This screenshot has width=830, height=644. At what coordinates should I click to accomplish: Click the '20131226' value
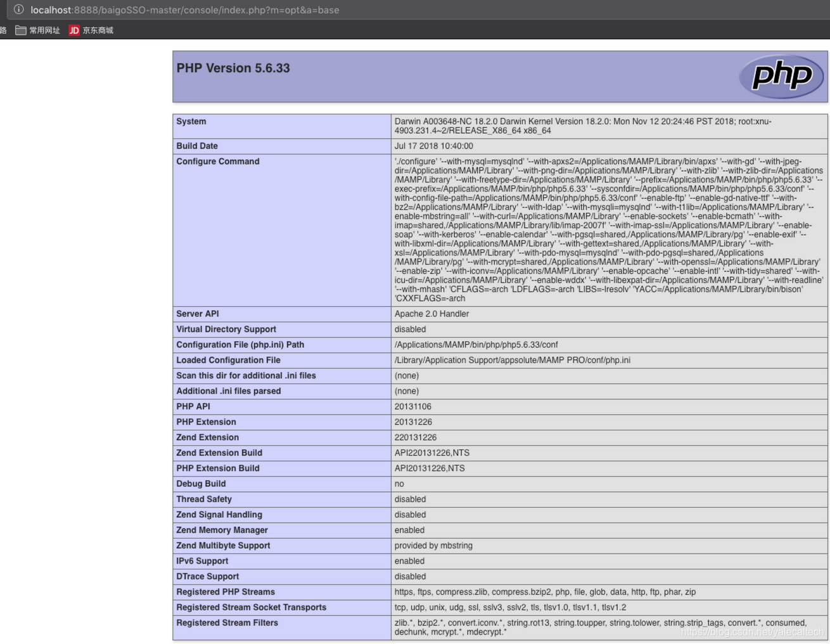pyautogui.click(x=413, y=422)
